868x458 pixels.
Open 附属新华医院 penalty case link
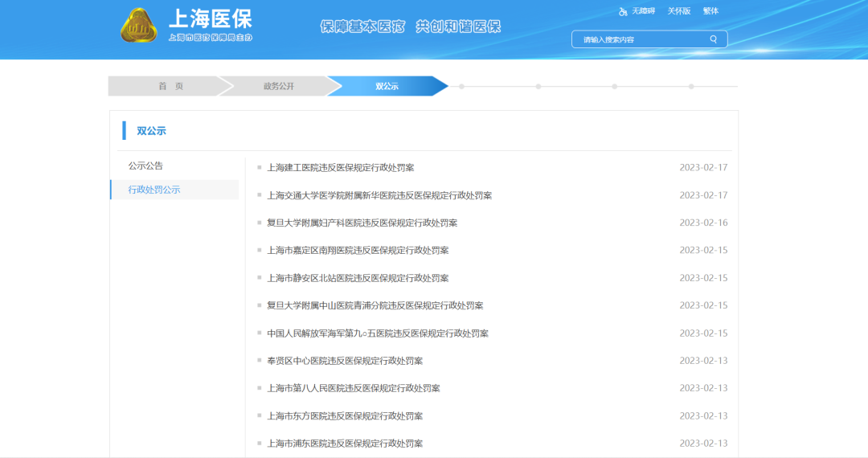click(x=379, y=195)
